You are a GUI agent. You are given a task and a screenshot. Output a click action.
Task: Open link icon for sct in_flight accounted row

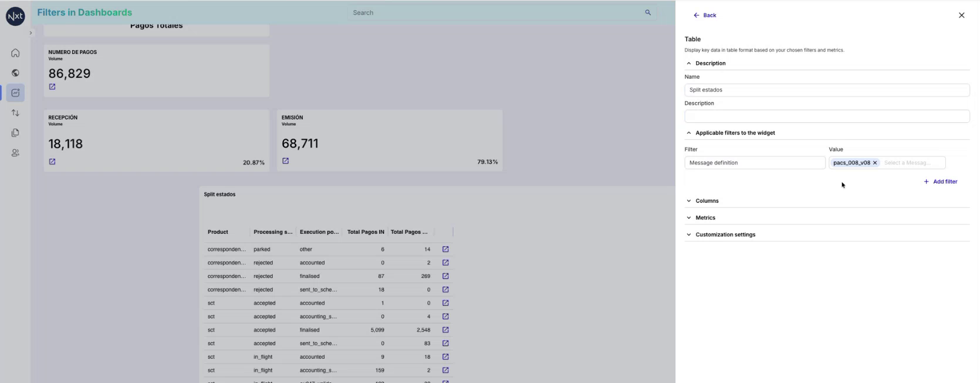pyautogui.click(x=445, y=357)
